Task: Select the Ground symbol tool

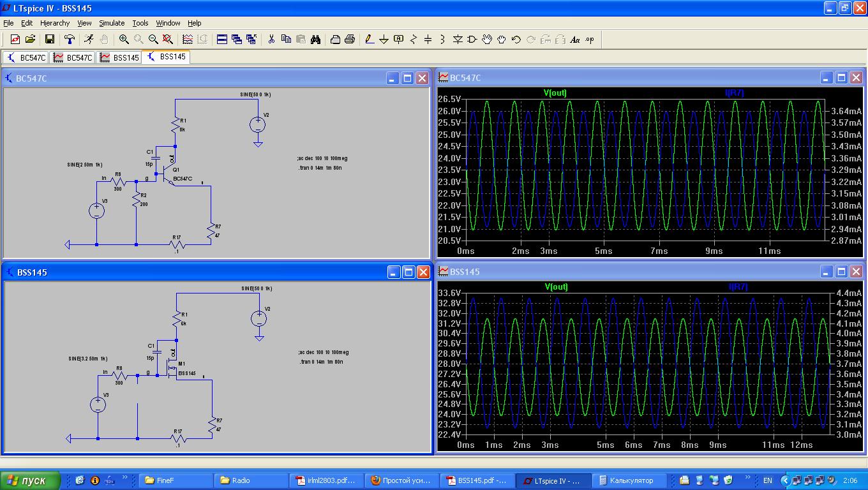Action: point(384,40)
